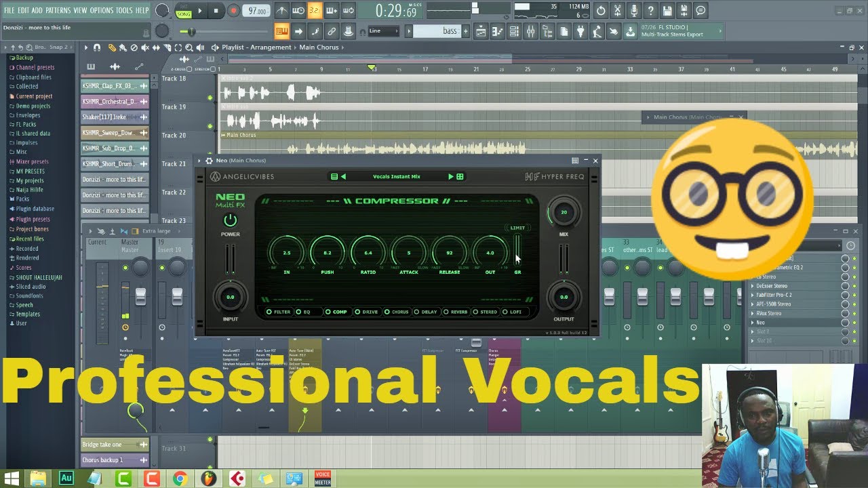The image size is (868, 488).
Task: Enable the DELAY module in Neo
Action: pos(426,312)
